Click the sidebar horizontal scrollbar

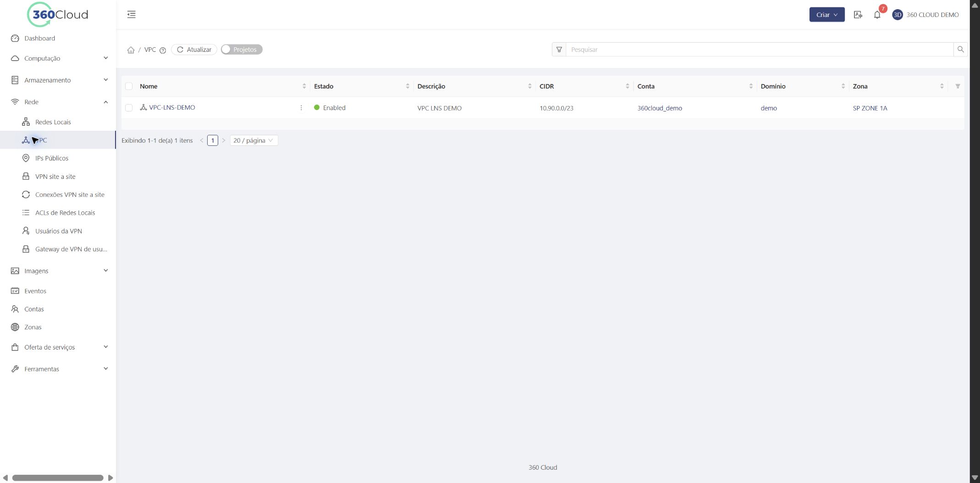coord(58,477)
